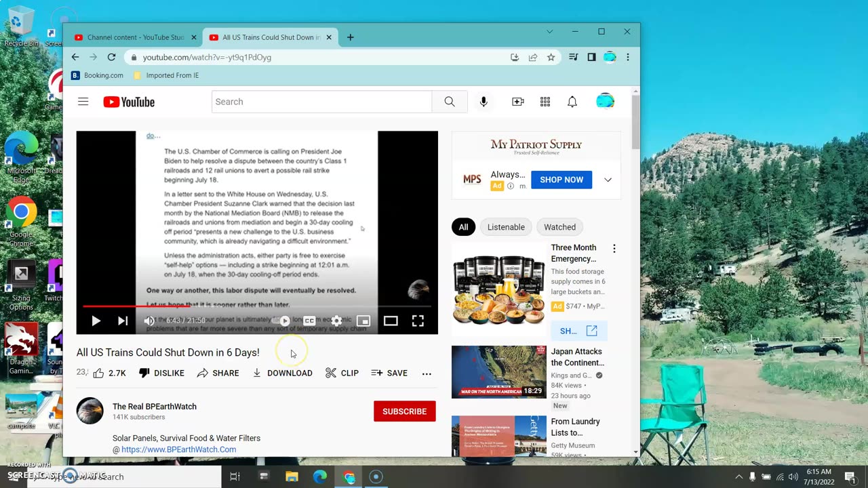Viewport: 868px width, 488px height.
Task: Skip to next video in player
Action: coord(123,321)
